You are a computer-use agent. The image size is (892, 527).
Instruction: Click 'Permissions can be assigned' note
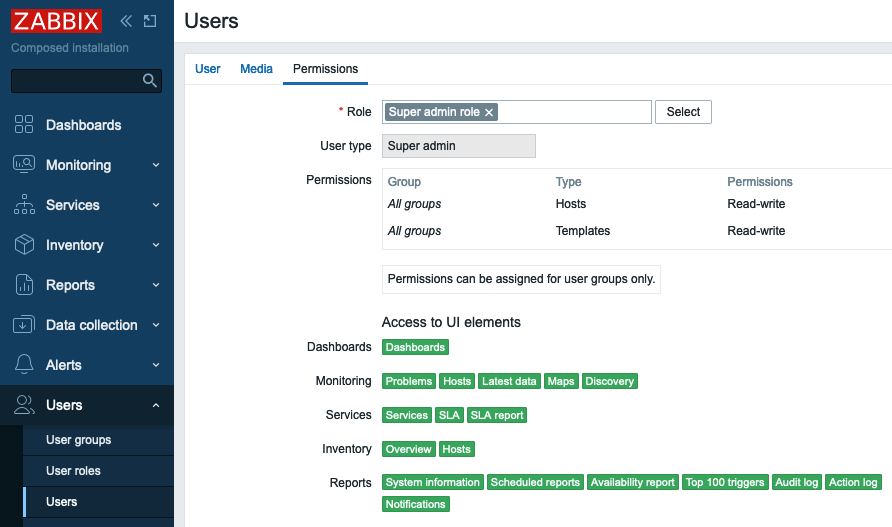[521, 279]
